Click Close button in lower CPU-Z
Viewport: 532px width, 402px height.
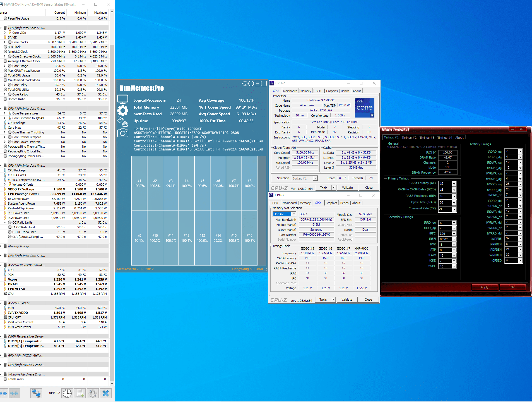[368, 300]
